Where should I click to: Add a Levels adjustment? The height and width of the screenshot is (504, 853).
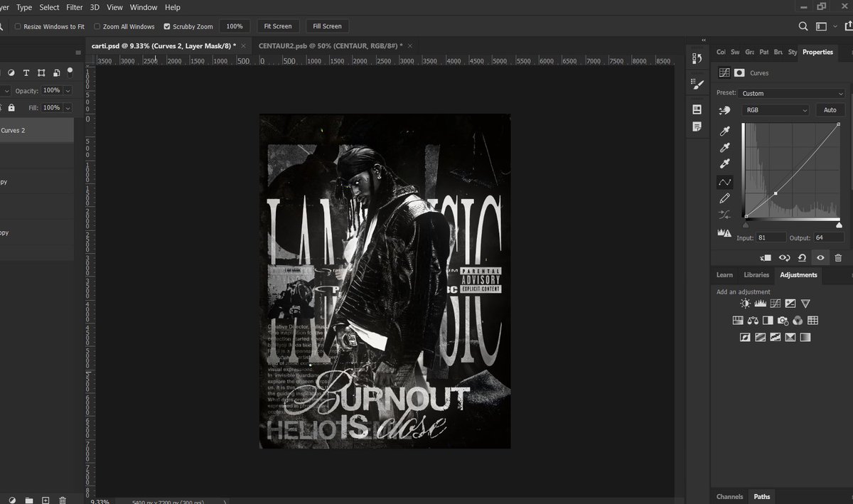(760, 304)
